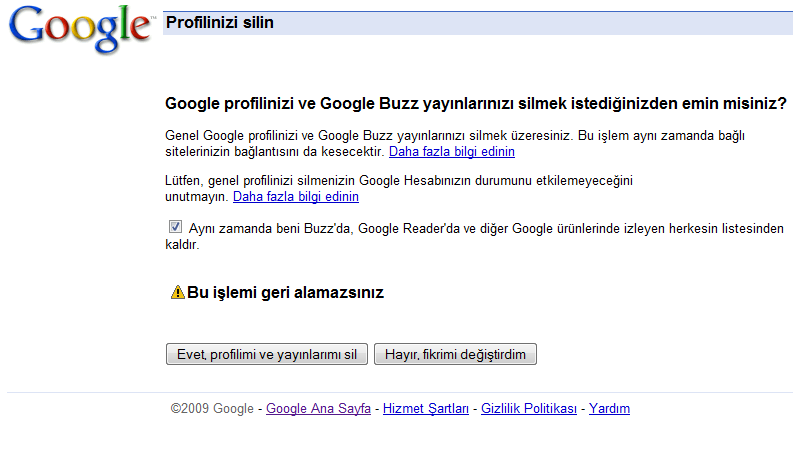The height and width of the screenshot is (464, 798).
Task: Click 'Evet, profilimi ve yayınlarımı sil' button
Action: [x=267, y=354]
